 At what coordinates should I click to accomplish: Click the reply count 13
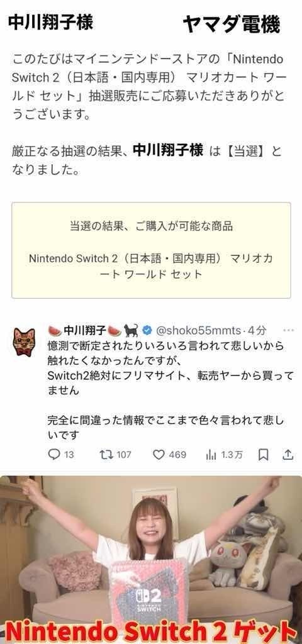point(69,455)
